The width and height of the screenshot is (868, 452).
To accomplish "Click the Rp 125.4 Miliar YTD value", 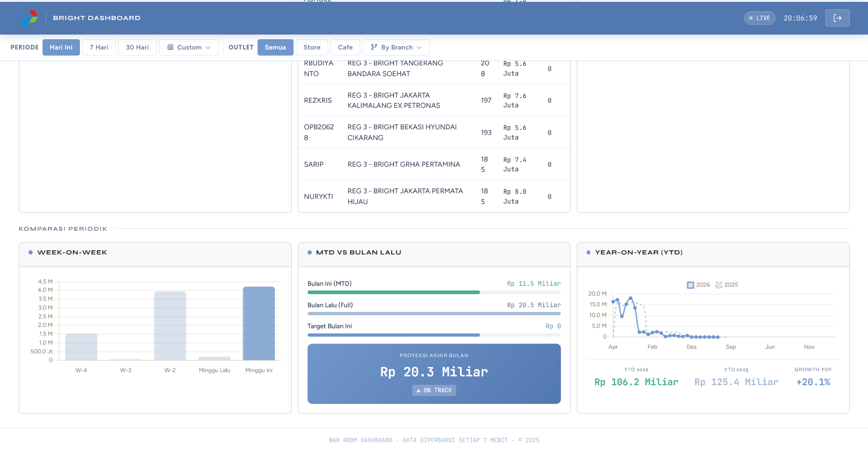I will tap(736, 382).
